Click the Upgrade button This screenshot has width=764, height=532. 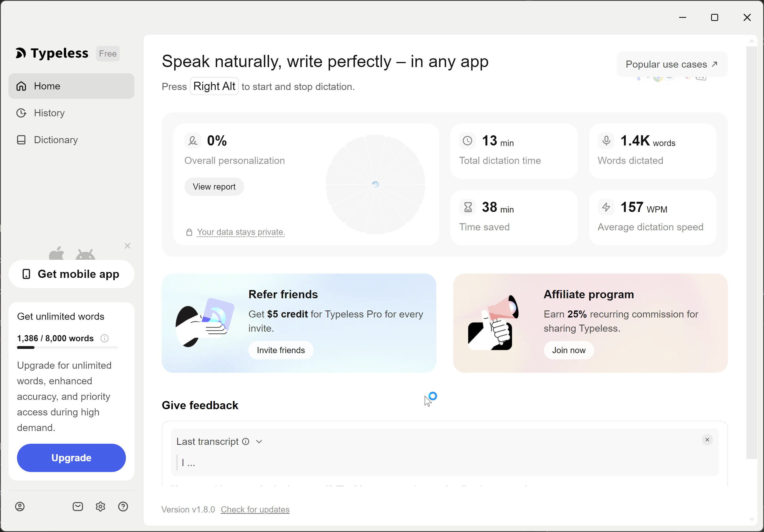click(71, 458)
